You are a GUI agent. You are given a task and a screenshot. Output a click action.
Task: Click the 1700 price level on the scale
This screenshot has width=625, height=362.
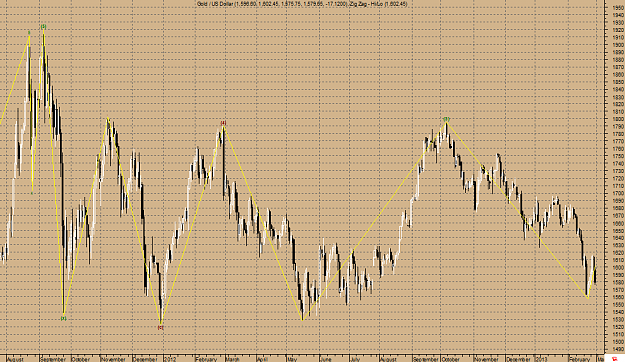point(618,193)
